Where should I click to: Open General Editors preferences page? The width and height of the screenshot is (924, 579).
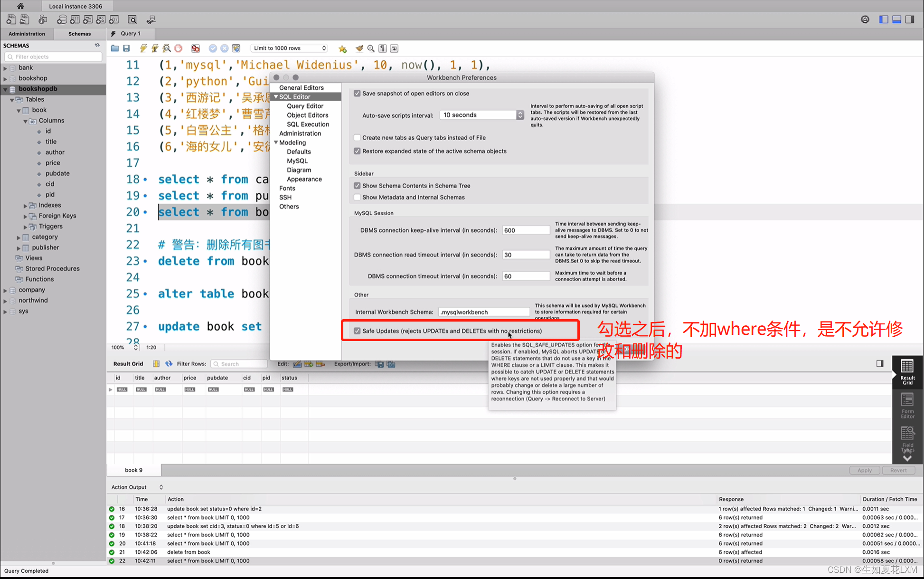pyautogui.click(x=302, y=88)
